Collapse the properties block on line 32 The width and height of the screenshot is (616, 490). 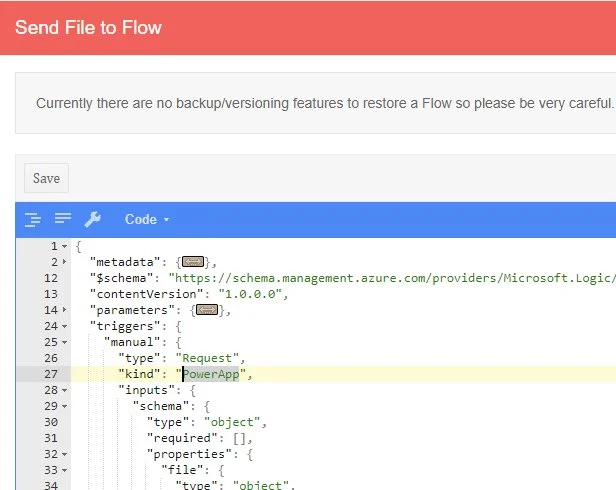pyautogui.click(x=65, y=454)
